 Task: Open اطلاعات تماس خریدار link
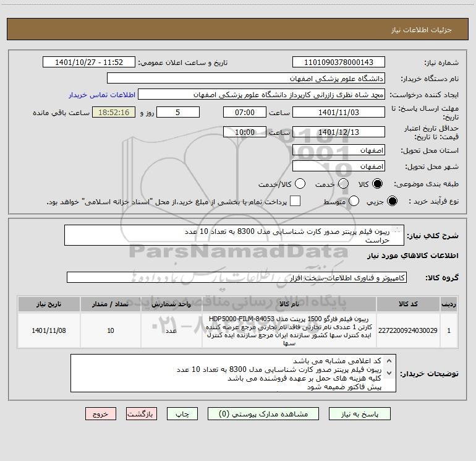(102, 95)
